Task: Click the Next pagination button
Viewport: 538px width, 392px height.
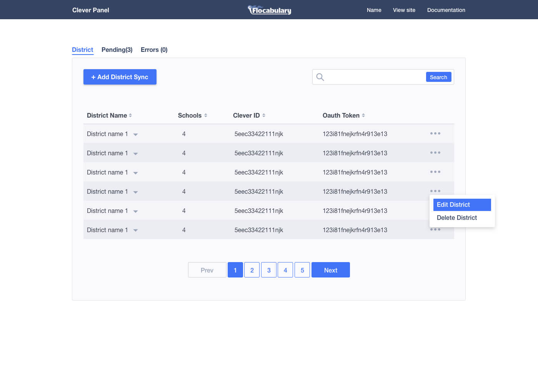Action: coord(331,270)
